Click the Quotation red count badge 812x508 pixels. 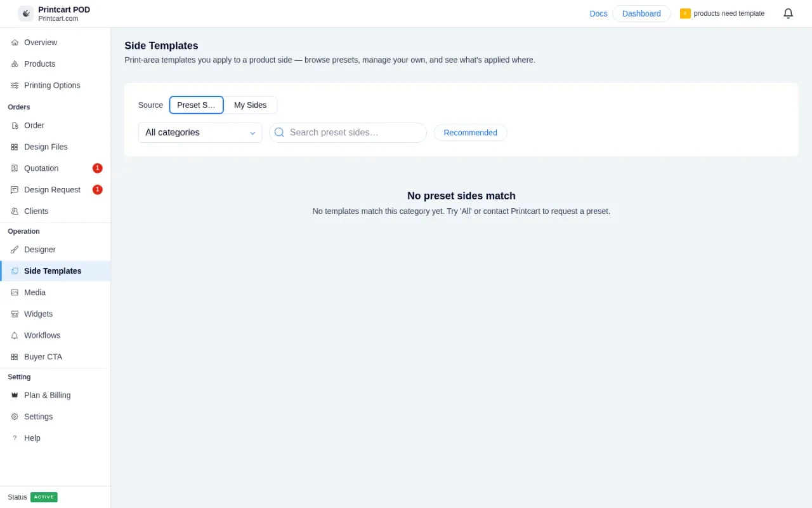[98, 168]
